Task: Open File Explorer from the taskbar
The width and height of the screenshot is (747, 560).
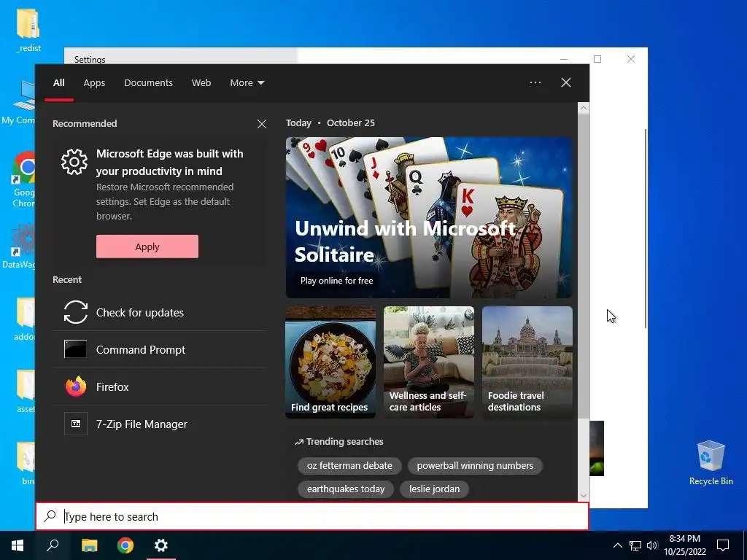Action: pos(89,545)
